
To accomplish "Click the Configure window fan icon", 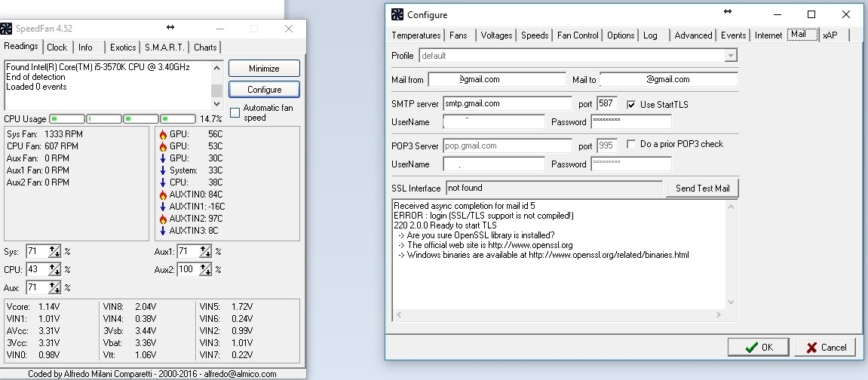I will coord(397,14).
